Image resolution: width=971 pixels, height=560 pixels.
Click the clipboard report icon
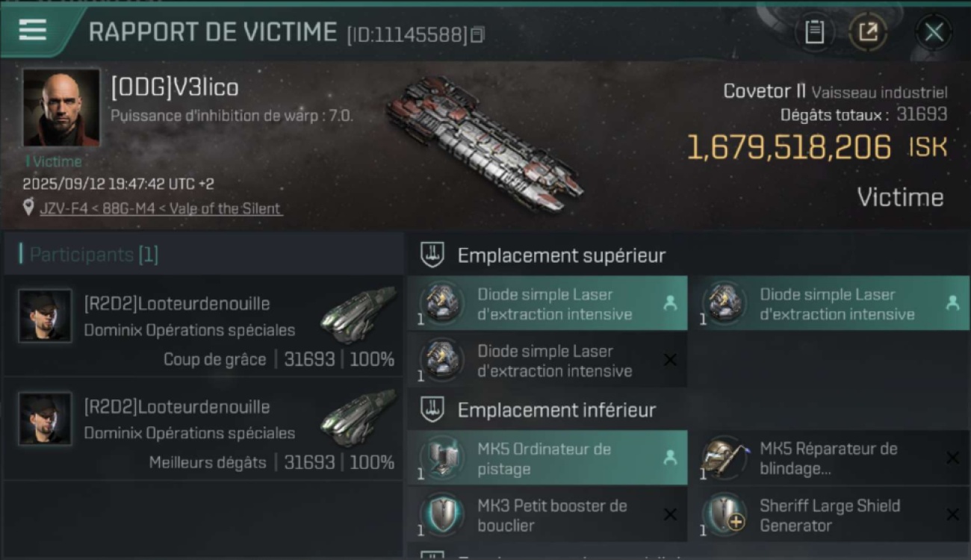point(814,32)
